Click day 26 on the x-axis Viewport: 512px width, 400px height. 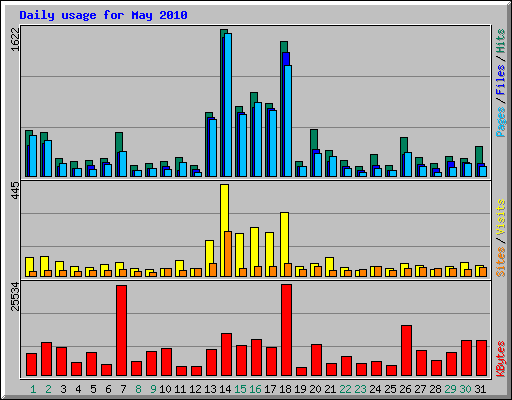pyautogui.click(x=405, y=389)
